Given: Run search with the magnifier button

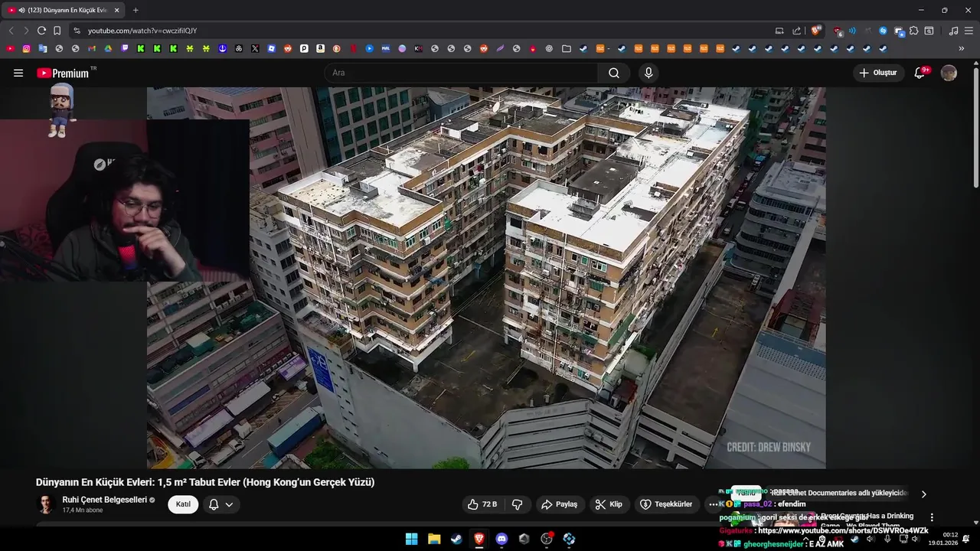Looking at the screenshot, I should 614,73.
